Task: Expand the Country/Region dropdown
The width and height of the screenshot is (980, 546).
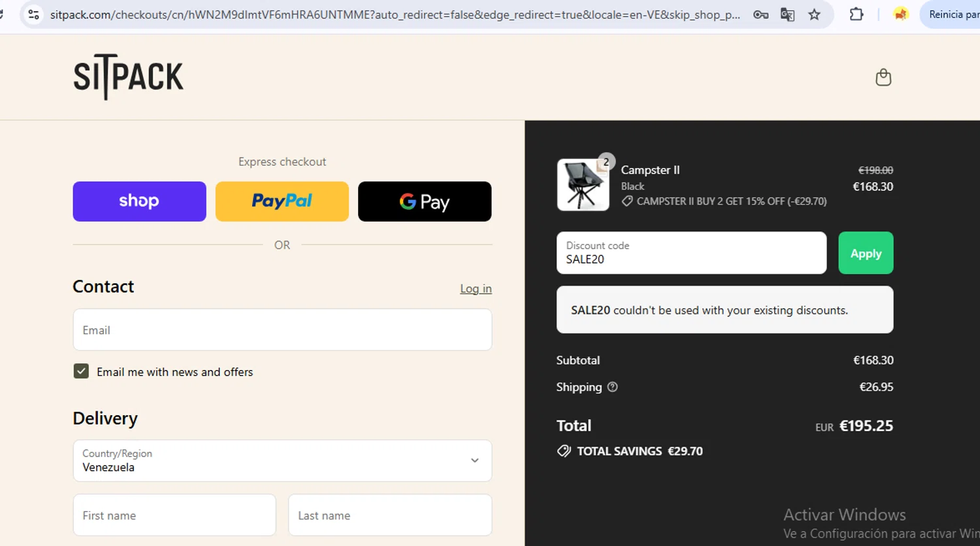Action: click(282, 461)
